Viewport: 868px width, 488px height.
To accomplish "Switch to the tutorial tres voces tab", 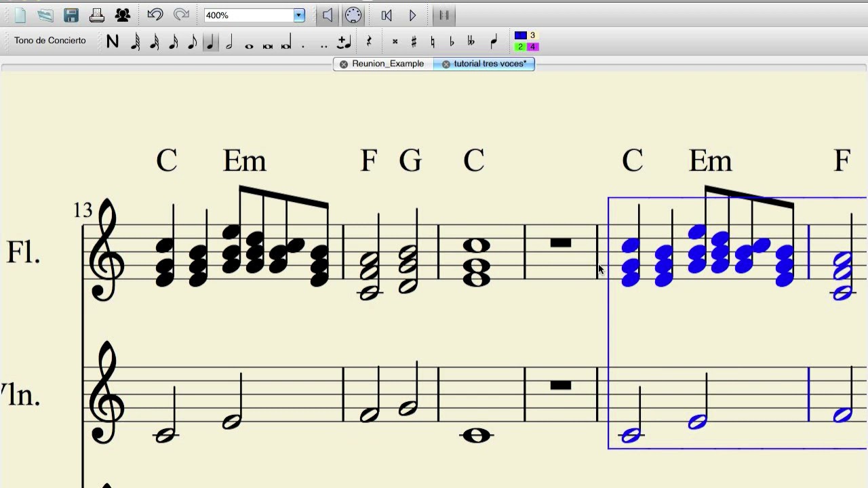I will pos(489,64).
